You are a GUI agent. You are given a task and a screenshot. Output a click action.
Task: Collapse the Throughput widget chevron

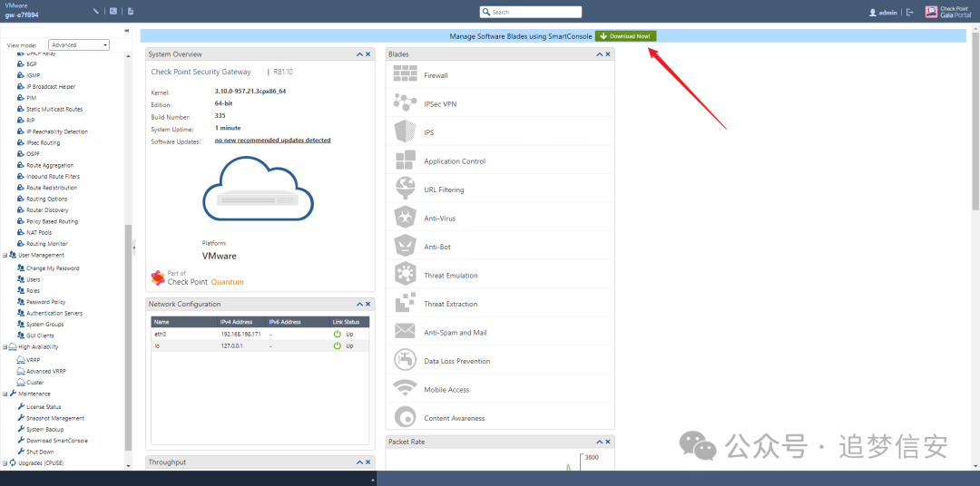pos(359,462)
